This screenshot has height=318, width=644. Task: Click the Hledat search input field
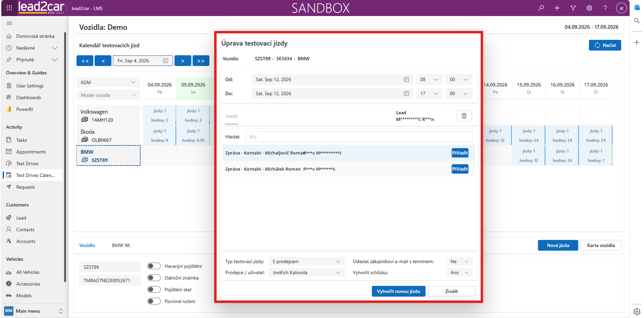(359, 137)
